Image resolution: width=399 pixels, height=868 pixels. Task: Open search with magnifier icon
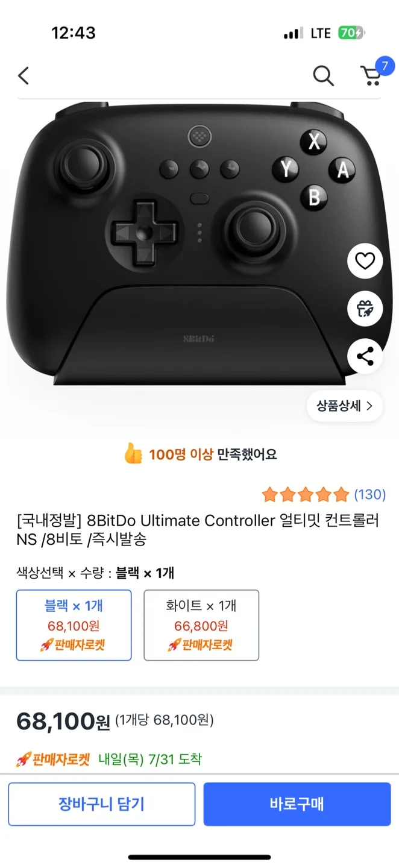(324, 76)
